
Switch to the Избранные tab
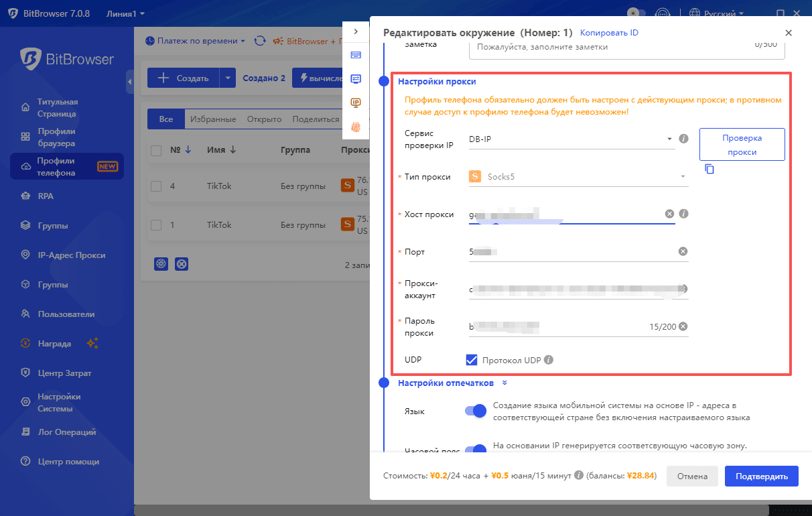click(212, 119)
